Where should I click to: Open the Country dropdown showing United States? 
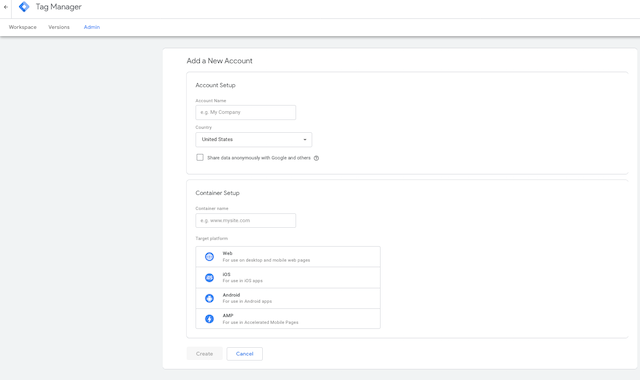254,140
